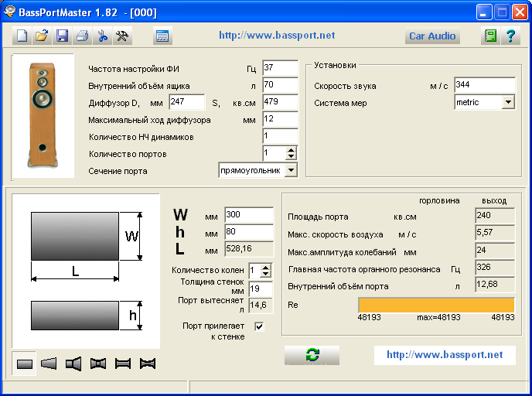Click the 'Частота настройки ФИ' field showing 37
532x396 pixels.
(x=280, y=67)
